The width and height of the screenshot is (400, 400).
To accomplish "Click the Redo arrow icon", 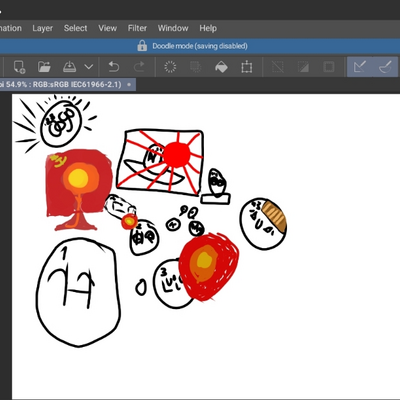I will pyautogui.click(x=139, y=67).
